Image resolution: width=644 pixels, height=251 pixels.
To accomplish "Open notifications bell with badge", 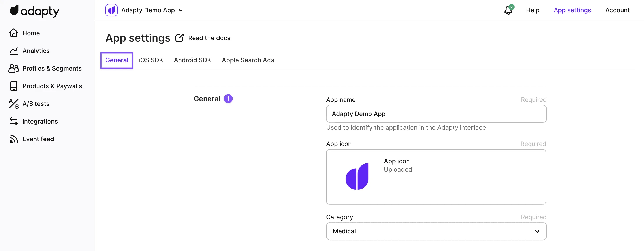I will click(508, 10).
